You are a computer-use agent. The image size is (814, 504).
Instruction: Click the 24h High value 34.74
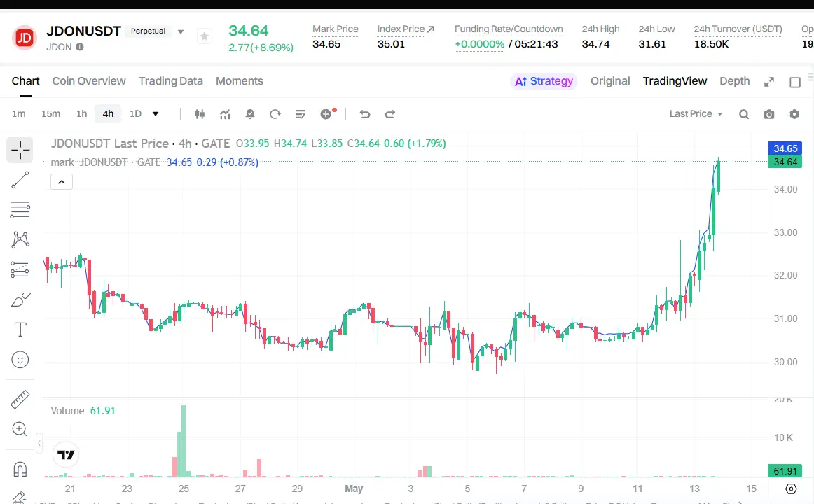point(595,44)
